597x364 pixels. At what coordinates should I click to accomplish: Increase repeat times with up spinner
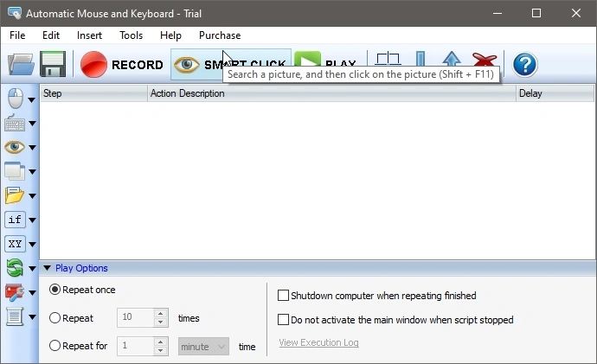pos(161,313)
